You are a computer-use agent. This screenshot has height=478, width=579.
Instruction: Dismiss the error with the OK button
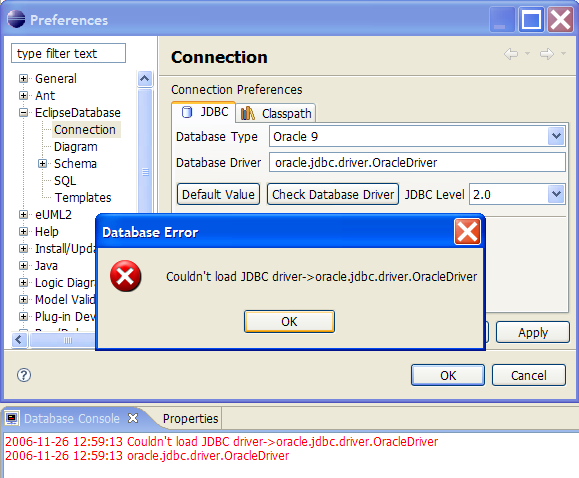coord(289,321)
